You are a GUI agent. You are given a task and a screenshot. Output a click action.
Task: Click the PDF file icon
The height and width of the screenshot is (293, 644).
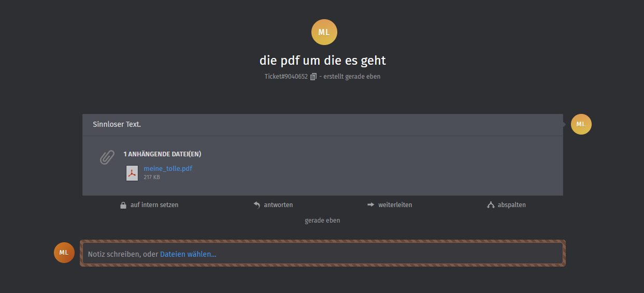coord(132,173)
